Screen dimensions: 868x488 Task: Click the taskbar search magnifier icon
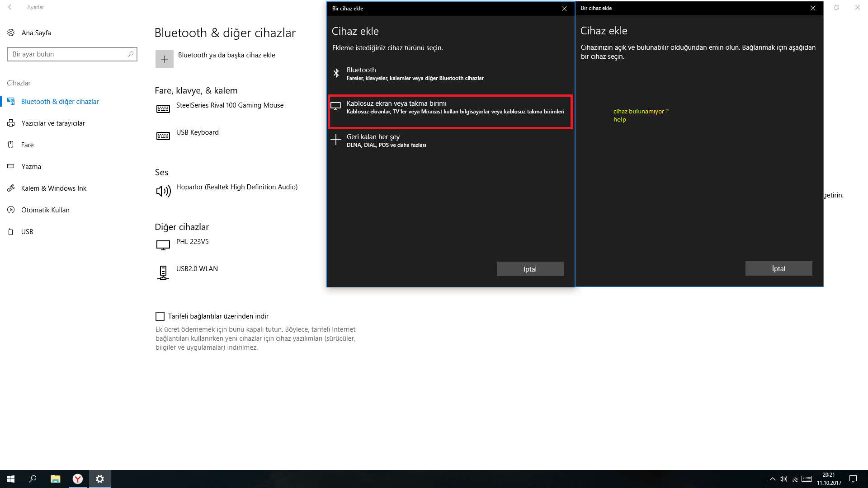[33, 479]
